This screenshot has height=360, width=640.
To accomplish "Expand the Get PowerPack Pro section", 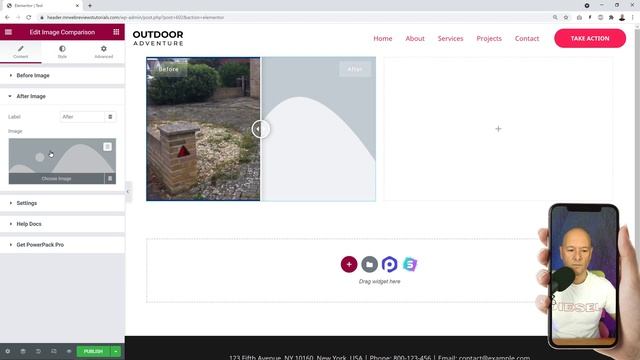I will (62, 244).
